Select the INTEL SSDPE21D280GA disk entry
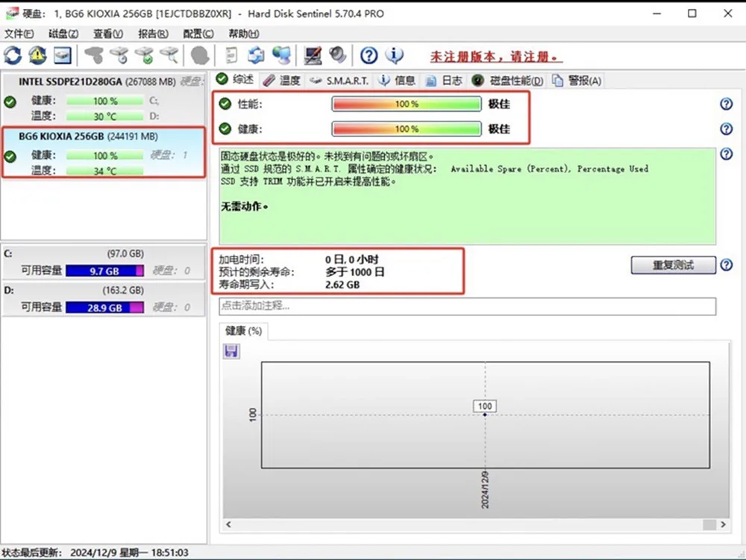Viewport: 746px width, 560px height. [x=104, y=98]
